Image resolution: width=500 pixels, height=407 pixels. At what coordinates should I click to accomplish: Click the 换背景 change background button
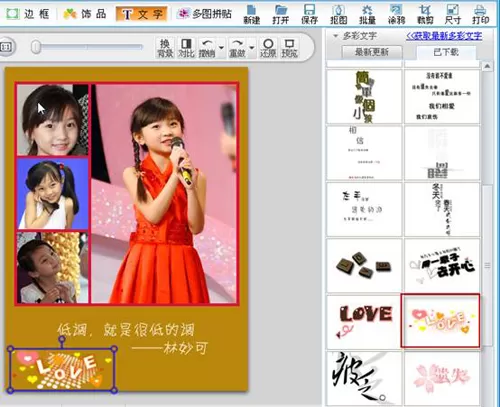point(165,48)
